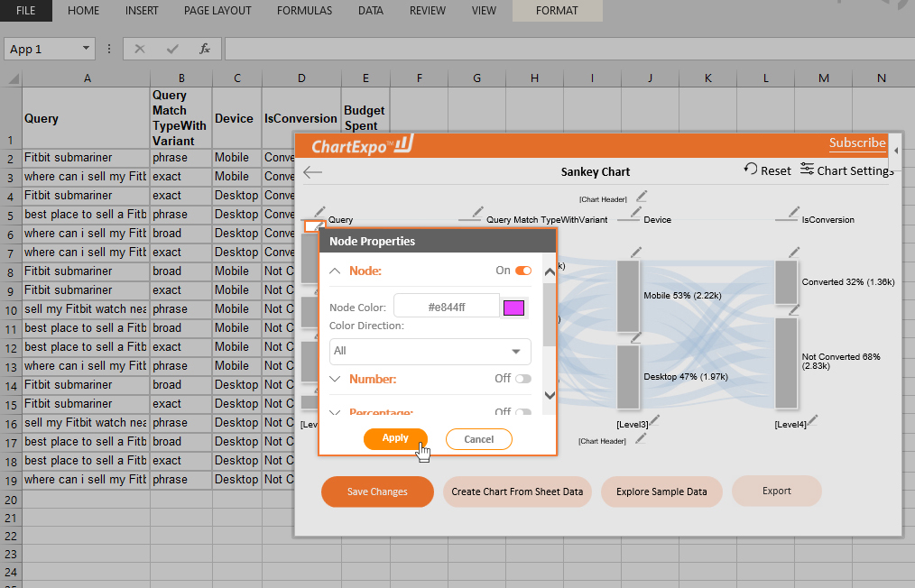The height and width of the screenshot is (588, 915).
Task: Switch to the HOME tab
Action: (83, 11)
